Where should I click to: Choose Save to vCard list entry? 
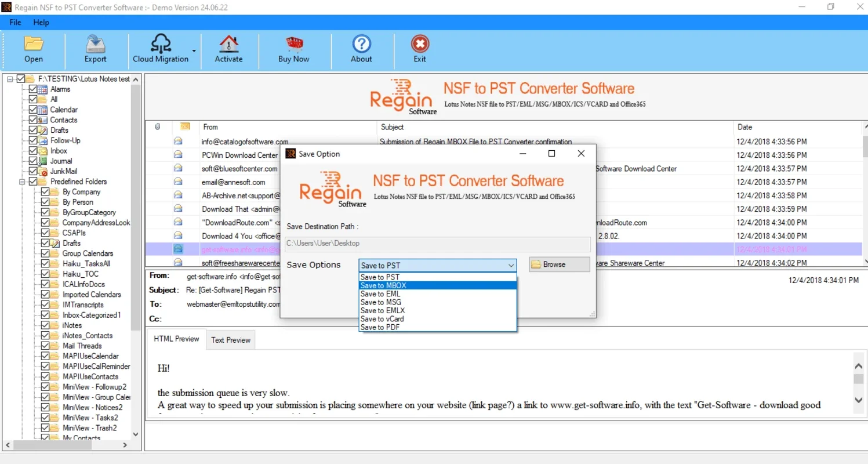438,319
